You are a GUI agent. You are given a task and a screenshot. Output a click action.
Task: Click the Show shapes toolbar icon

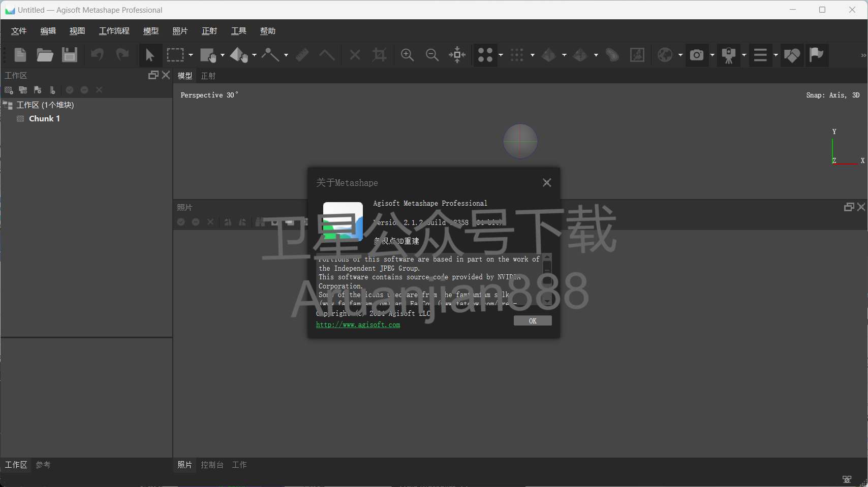click(792, 55)
